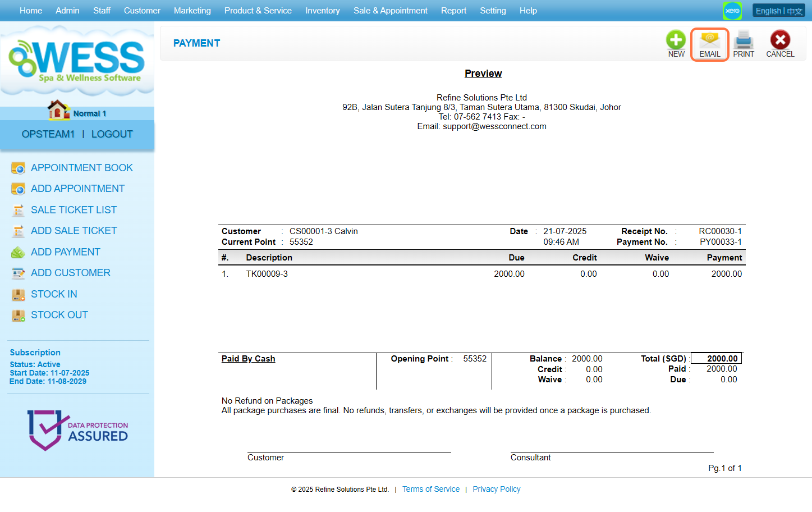The image size is (812, 512).
Task: Click the home branch icon beside Normal 1
Action: (x=58, y=111)
